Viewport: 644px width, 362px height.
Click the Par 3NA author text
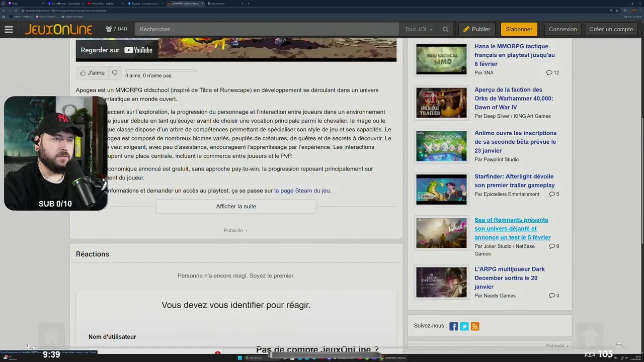tap(484, 73)
